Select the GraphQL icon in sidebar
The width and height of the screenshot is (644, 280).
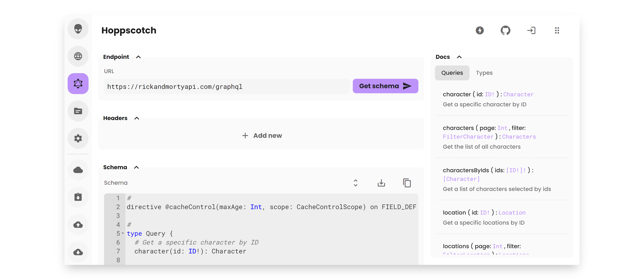[78, 84]
